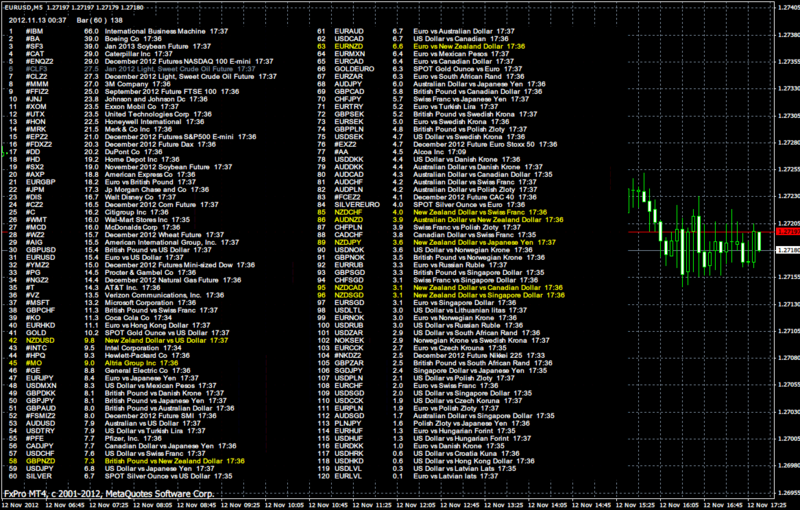Click the 'McDonalds Corp' entry
Image resolution: width=800 pixels, height=510 pixels.
(x=131, y=227)
